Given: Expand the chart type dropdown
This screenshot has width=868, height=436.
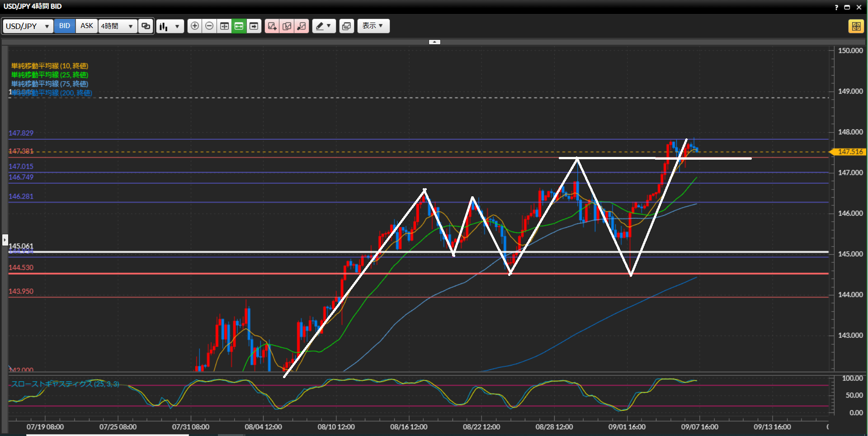Looking at the screenshot, I should coord(170,26).
